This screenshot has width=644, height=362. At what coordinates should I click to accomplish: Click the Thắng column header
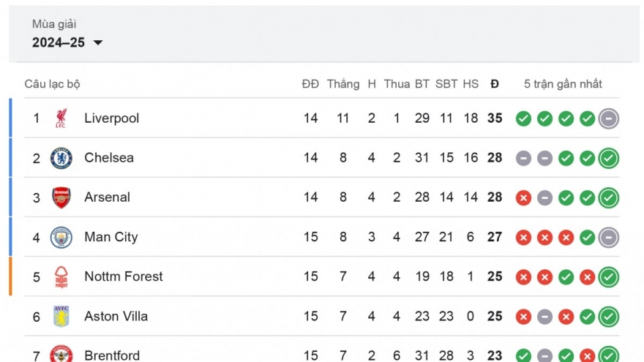point(343,84)
